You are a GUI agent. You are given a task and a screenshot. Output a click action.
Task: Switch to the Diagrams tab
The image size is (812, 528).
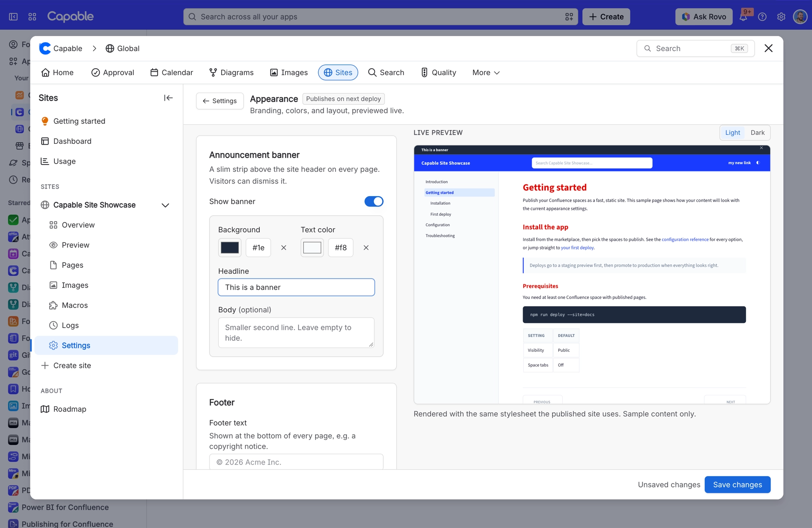coord(231,73)
